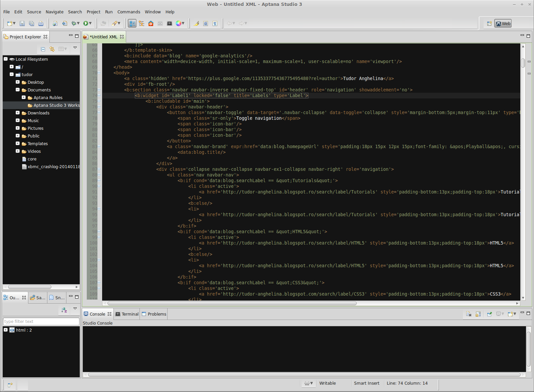Click the Studio home house icon
Image resolution: width=534 pixels, height=392 pixels.
(151, 23)
